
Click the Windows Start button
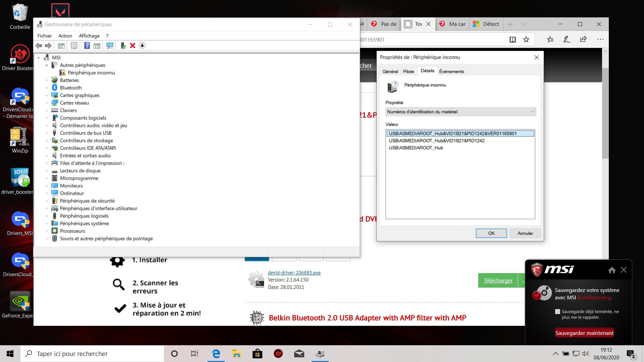tap(10, 354)
